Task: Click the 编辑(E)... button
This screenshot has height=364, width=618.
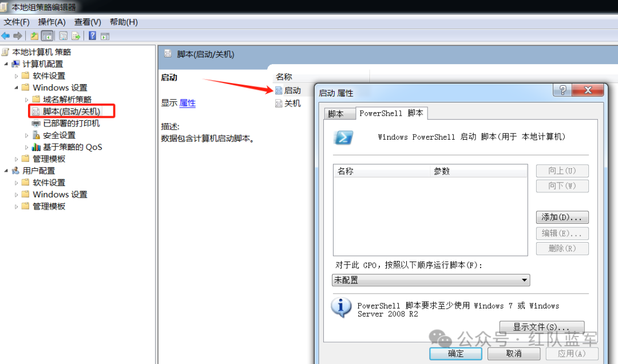Action: pyautogui.click(x=562, y=233)
